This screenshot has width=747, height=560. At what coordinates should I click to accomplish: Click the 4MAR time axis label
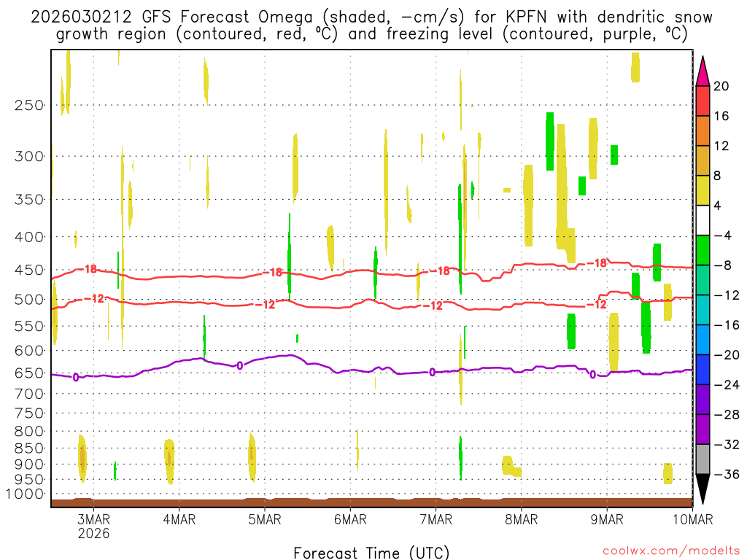179,519
